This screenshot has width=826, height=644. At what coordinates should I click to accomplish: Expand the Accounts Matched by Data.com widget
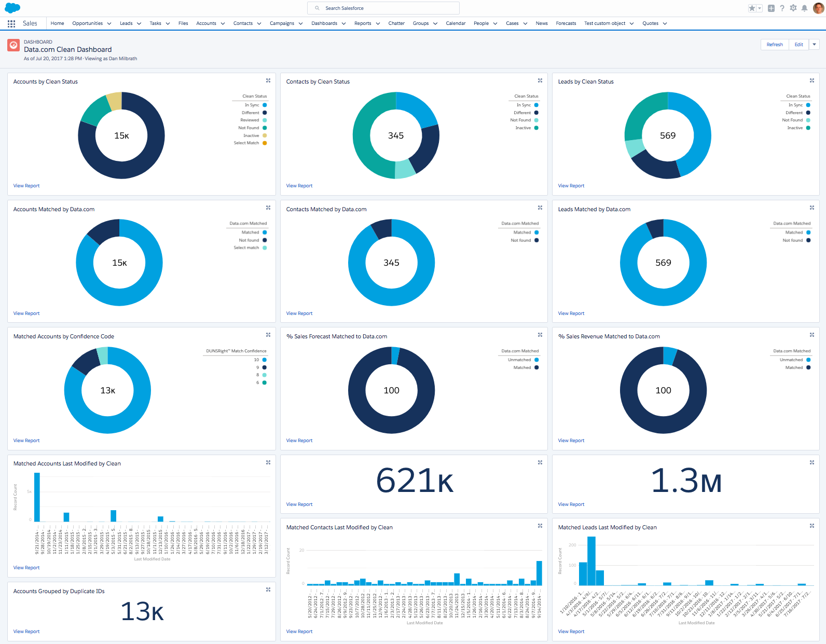pyautogui.click(x=268, y=208)
